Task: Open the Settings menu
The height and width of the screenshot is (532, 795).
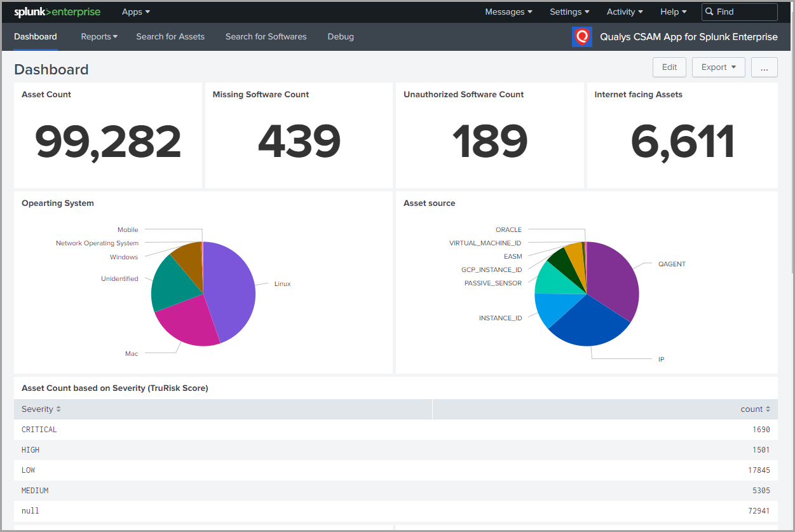Action: (x=569, y=11)
